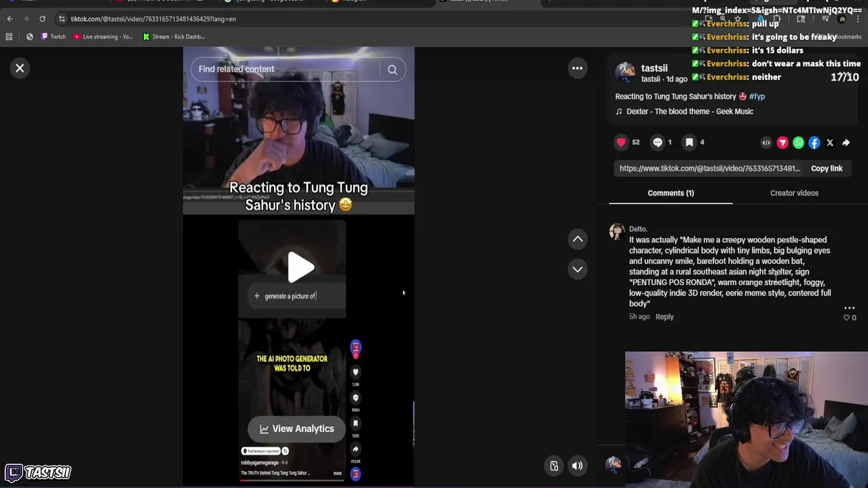Get the embed code icon
868x488 pixels.
[766, 142]
